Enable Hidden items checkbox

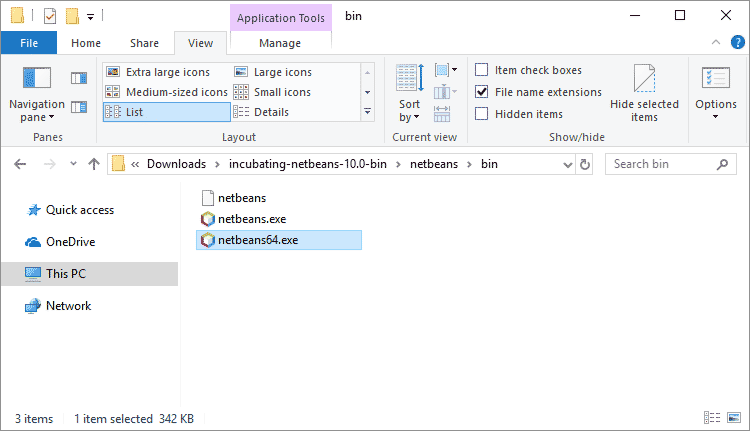pos(482,114)
